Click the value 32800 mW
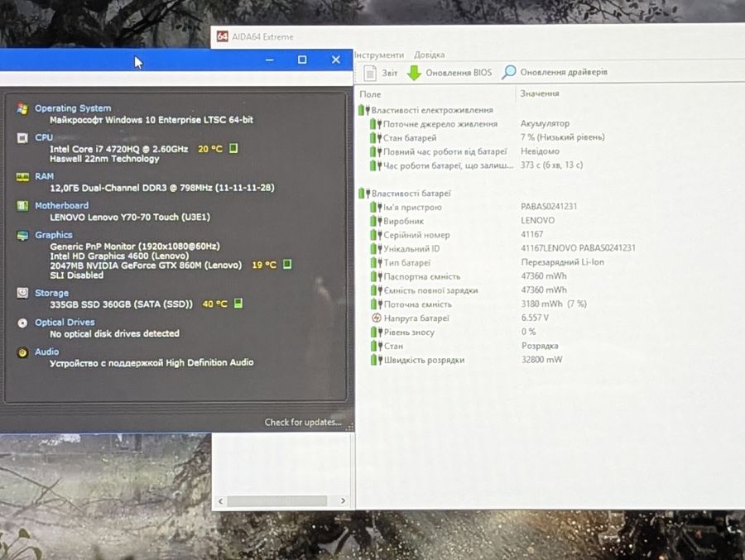This screenshot has width=745, height=560. (541, 360)
